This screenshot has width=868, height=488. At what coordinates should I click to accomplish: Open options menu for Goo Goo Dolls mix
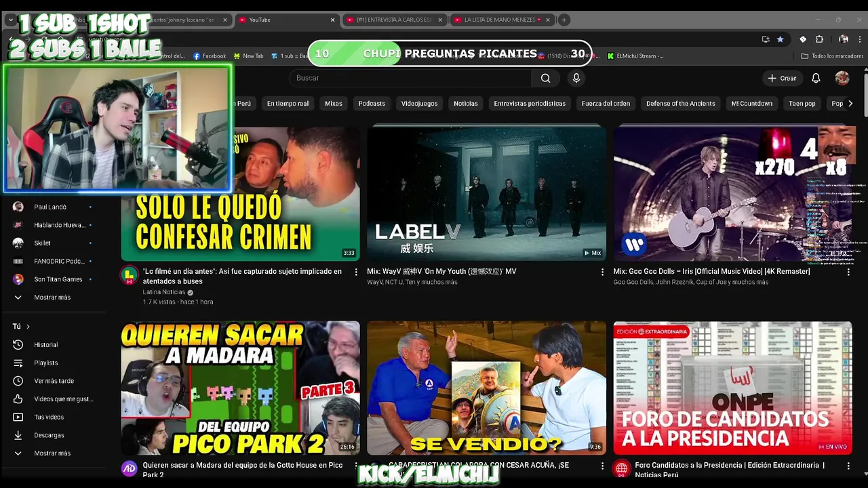(848, 272)
